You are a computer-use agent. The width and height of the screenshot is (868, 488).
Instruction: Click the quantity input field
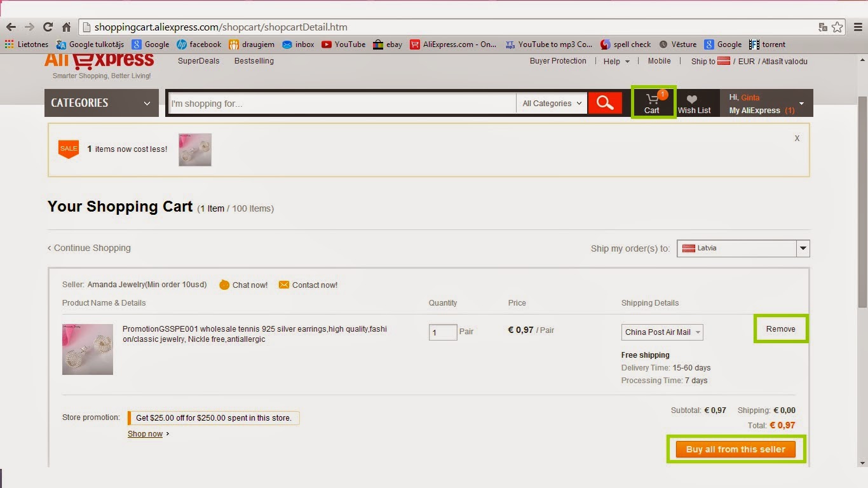pyautogui.click(x=443, y=332)
